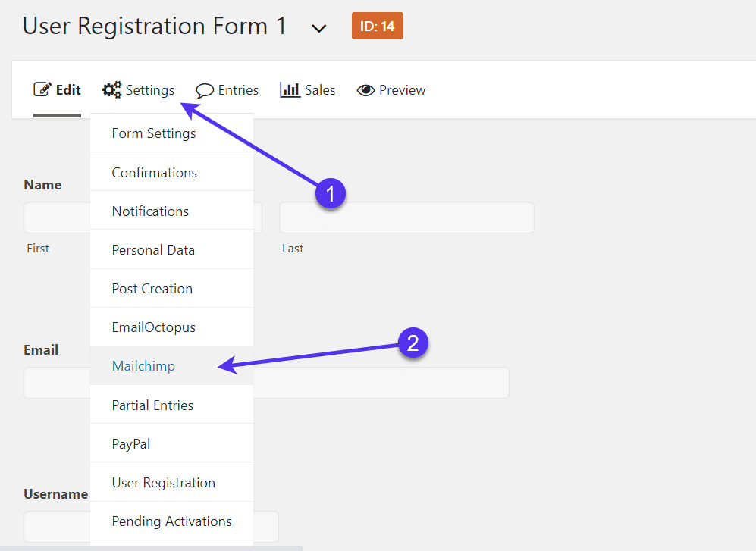Open the User Registration settings entry
756x551 pixels.
click(163, 482)
